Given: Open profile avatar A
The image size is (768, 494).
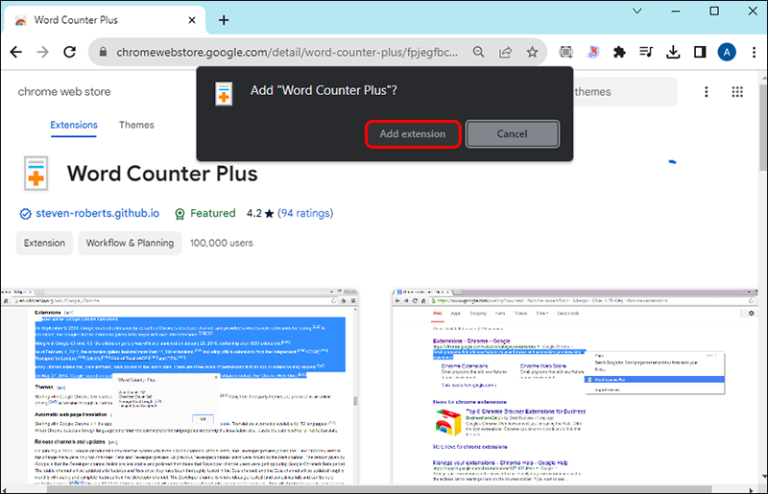Looking at the screenshot, I should [727, 52].
